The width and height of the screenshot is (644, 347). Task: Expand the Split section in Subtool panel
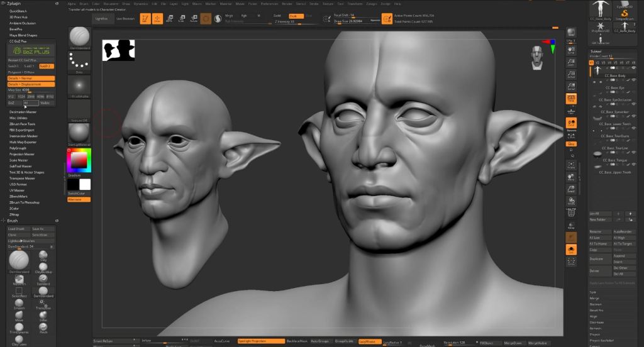point(592,292)
